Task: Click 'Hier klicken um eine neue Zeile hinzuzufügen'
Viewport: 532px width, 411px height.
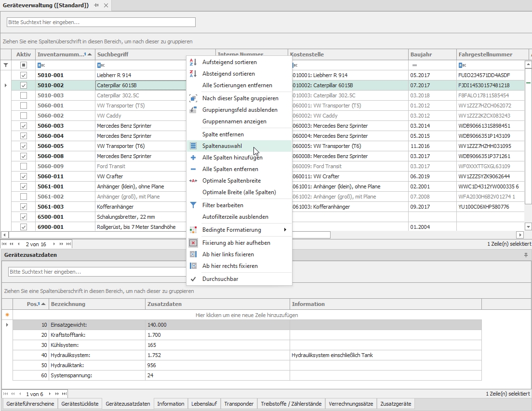Action: [247, 315]
